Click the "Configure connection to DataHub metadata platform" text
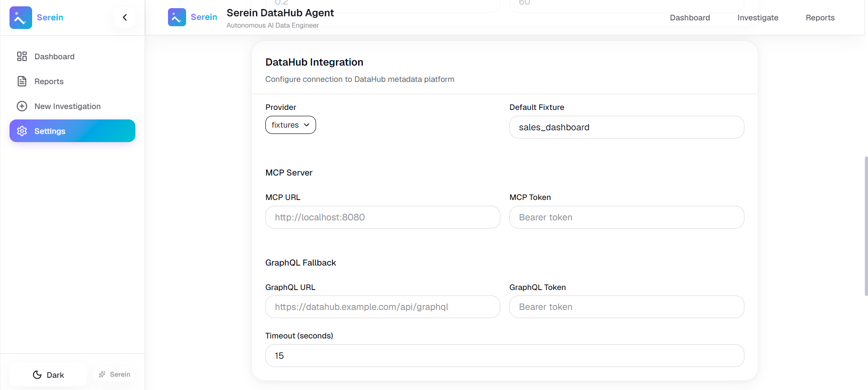This screenshot has height=390, width=868. point(360,79)
